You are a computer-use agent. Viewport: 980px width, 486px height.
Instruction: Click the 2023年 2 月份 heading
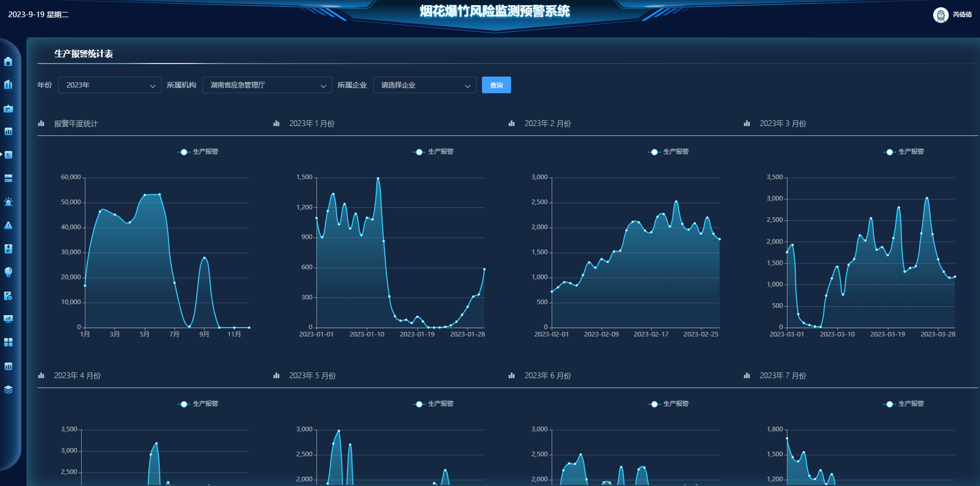tap(548, 123)
